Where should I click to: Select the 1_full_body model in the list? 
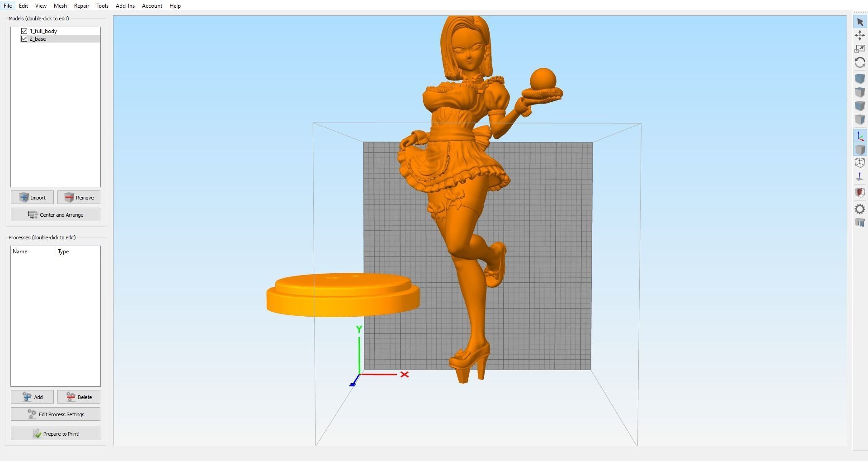coord(43,31)
